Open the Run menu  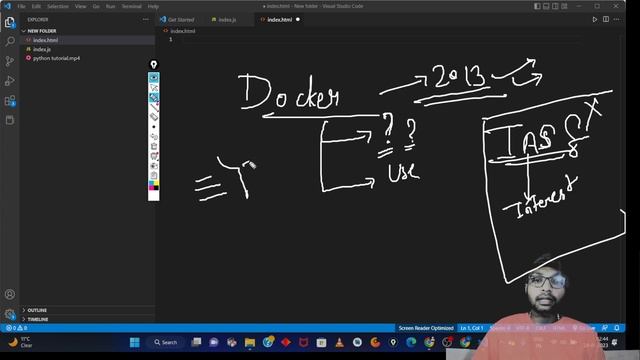tap(110, 6)
